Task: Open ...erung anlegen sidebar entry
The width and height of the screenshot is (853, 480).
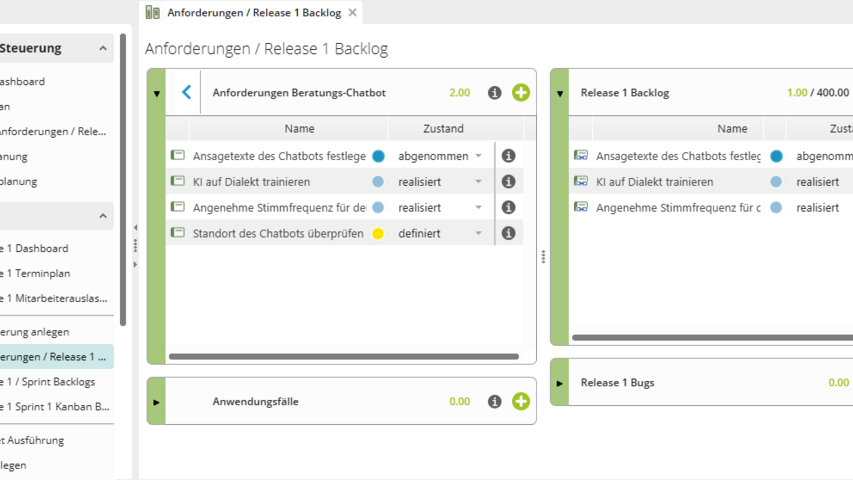Action: (x=35, y=332)
